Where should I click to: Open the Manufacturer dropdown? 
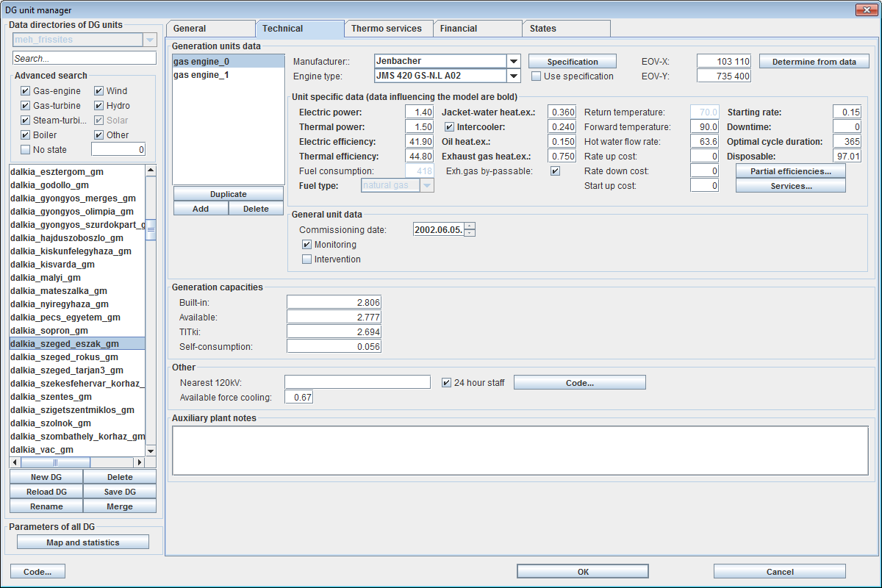click(x=514, y=62)
